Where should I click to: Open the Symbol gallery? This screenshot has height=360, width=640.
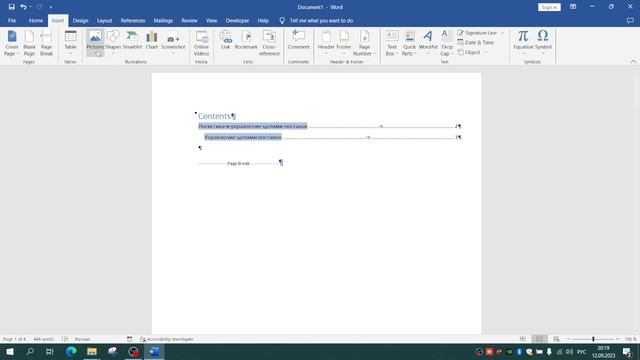tap(543, 43)
